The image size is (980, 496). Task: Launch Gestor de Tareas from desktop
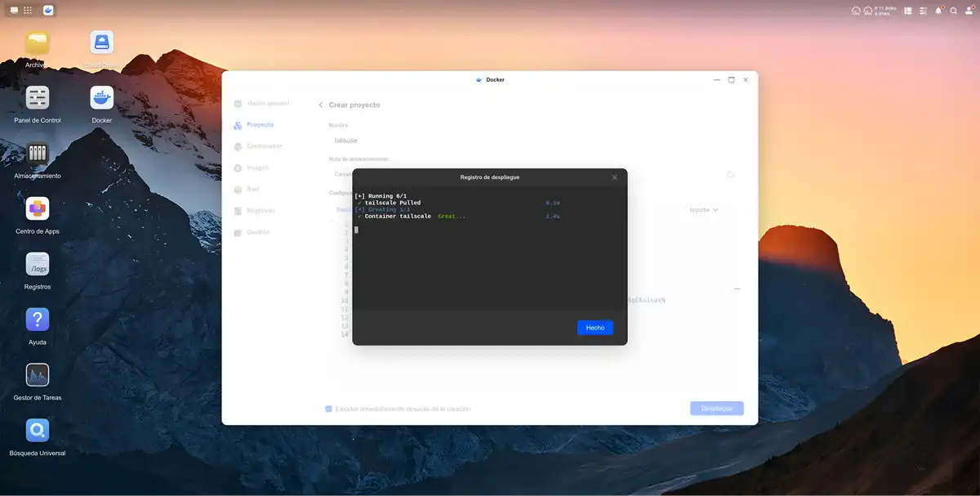point(38,376)
